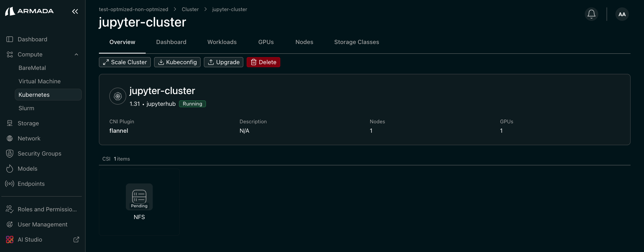Image resolution: width=644 pixels, height=252 pixels.
Task: Open the AA user avatar menu
Action: pyautogui.click(x=622, y=14)
